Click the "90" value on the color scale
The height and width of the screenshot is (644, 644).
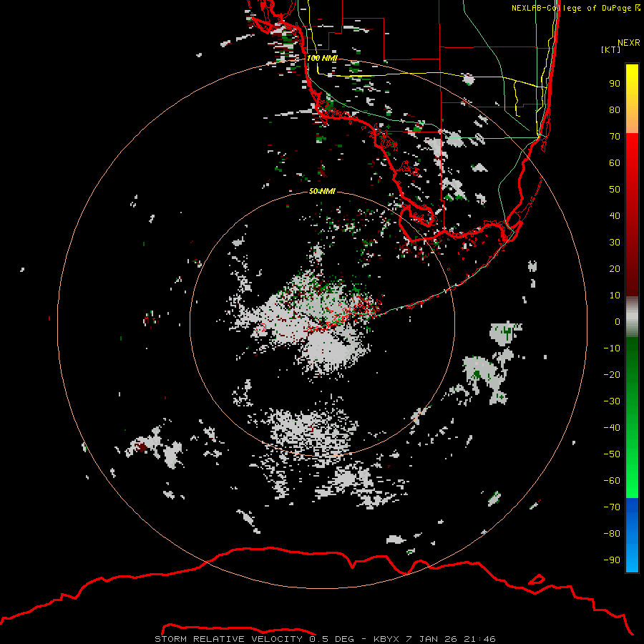615,84
